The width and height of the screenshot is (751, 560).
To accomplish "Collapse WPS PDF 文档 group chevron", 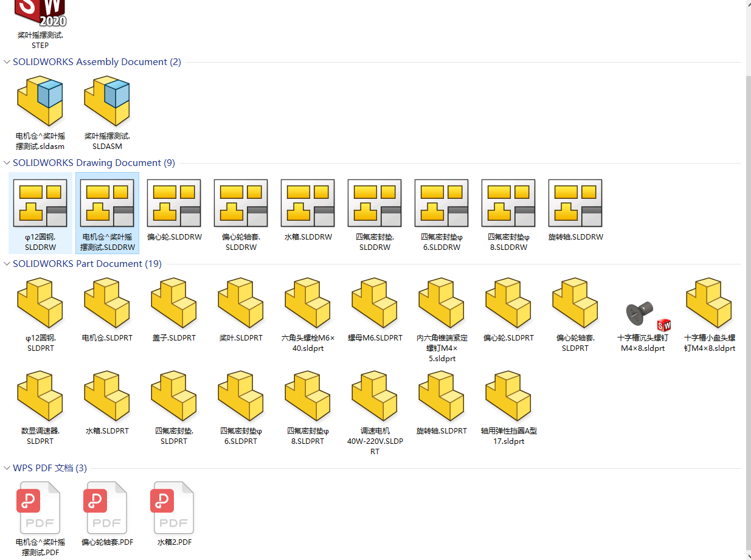I will (7, 468).
